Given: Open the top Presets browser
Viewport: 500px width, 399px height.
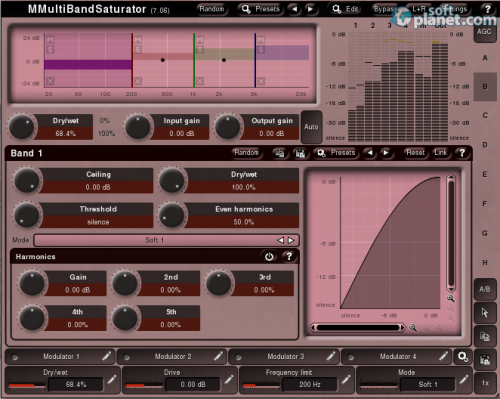Looking at the screenshot, I should click(x=261, y=9).
